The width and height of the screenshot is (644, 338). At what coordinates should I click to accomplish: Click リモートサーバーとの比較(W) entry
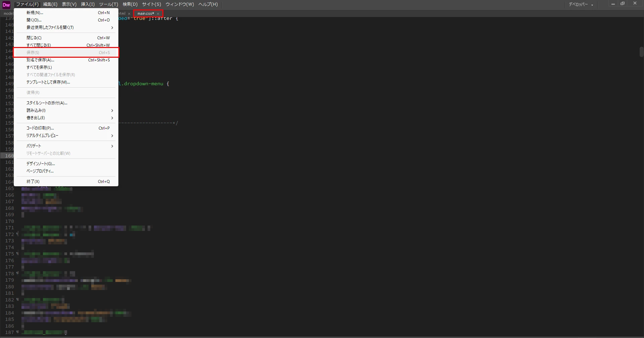(x=66, y=153)
